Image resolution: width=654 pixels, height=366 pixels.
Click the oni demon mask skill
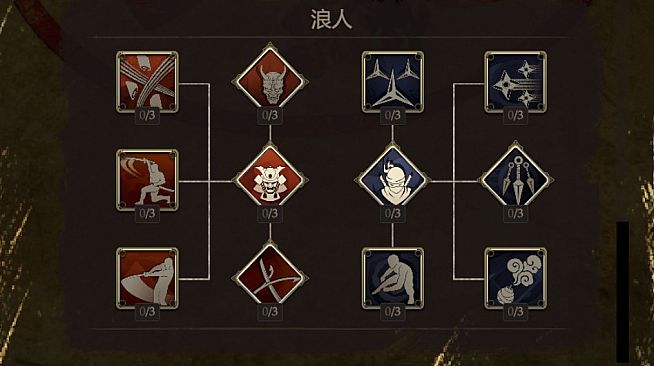(x=270, y=78)
